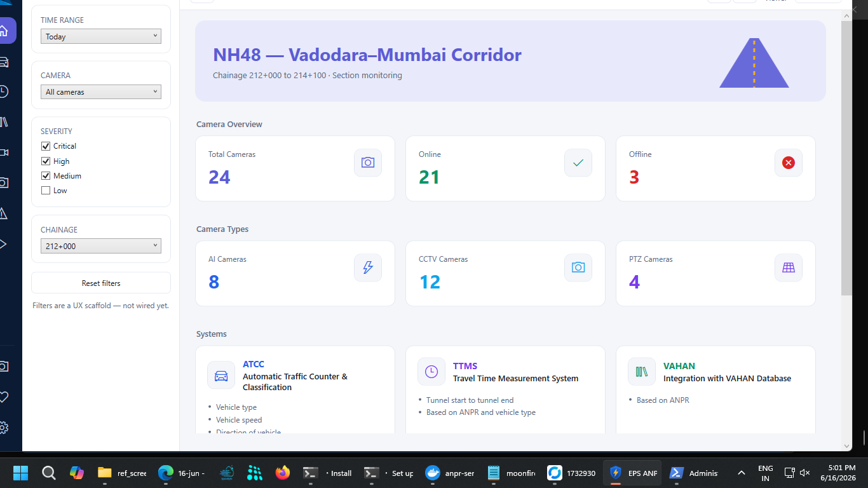This screenshot has height=488, width=868.
Task: Open the 1732930 taskbar window
Action: click(571, 473)
